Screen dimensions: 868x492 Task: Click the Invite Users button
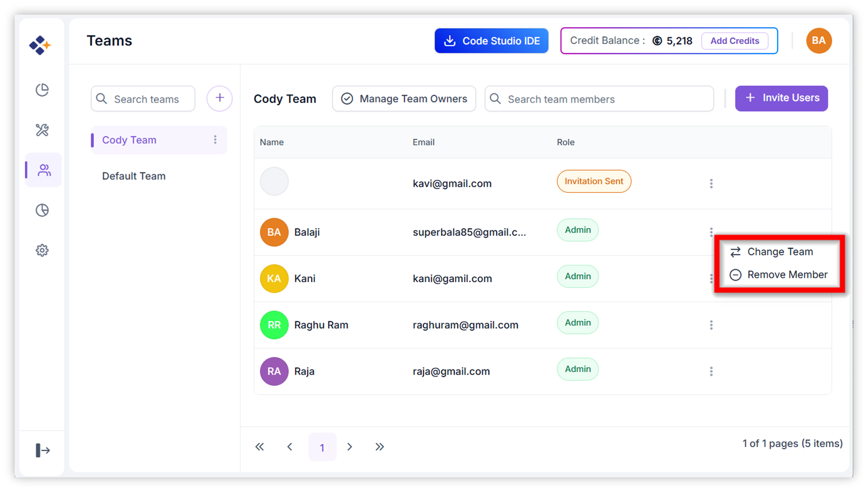coord(781,98)
